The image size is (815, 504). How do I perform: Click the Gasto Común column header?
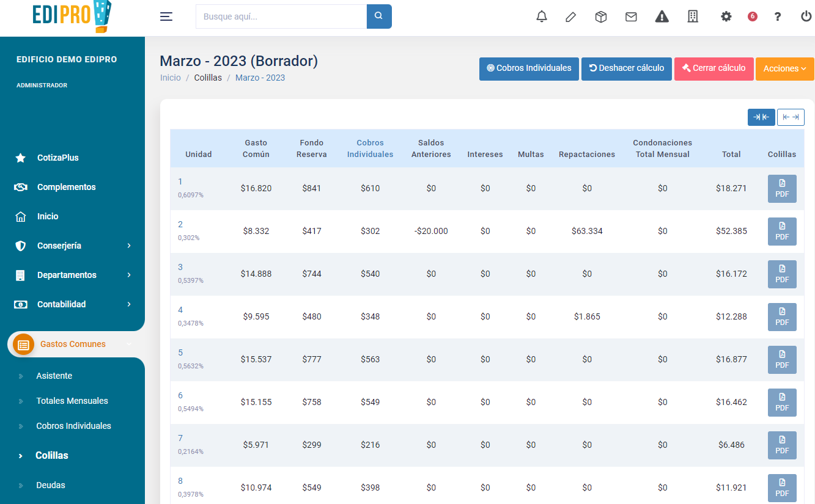(256, 148)
